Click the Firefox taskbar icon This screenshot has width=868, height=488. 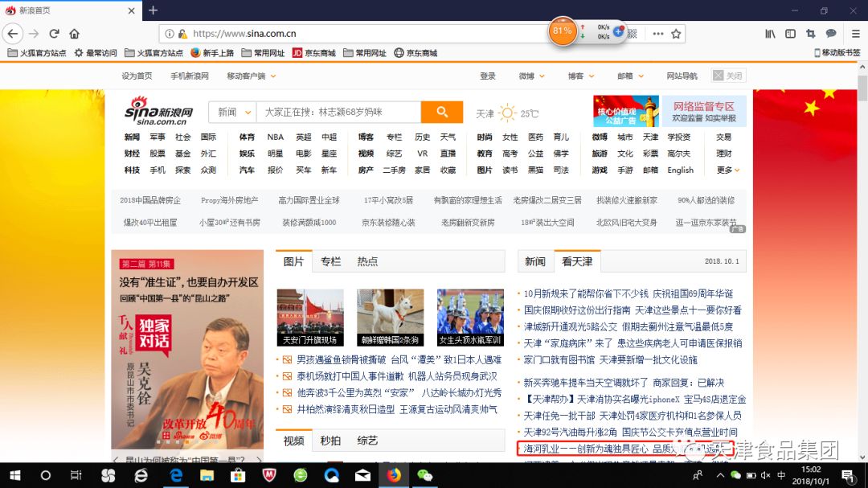point(394,475)
